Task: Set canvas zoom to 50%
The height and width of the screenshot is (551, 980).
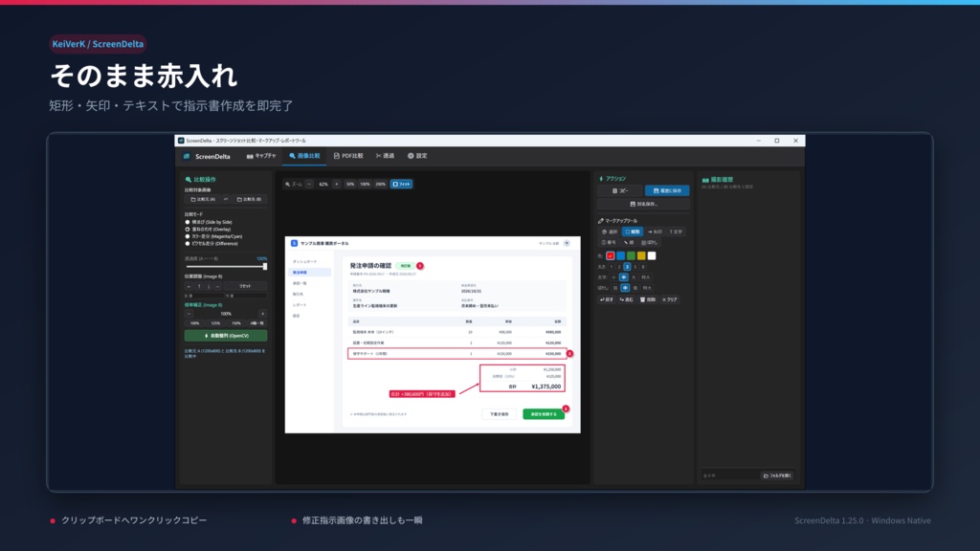Action: pos(350,185)
